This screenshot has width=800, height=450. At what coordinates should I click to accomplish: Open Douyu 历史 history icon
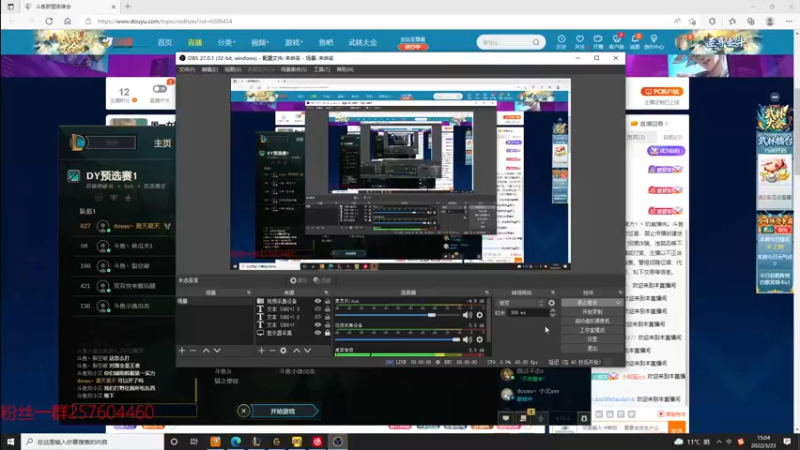click(561, 41)
